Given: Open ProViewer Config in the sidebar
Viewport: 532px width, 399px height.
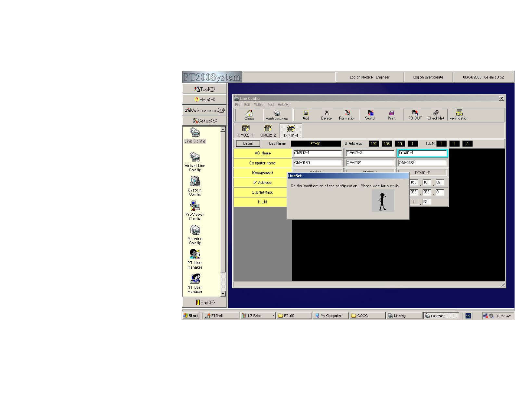Looking at the screenshot, I should [195, 210].
